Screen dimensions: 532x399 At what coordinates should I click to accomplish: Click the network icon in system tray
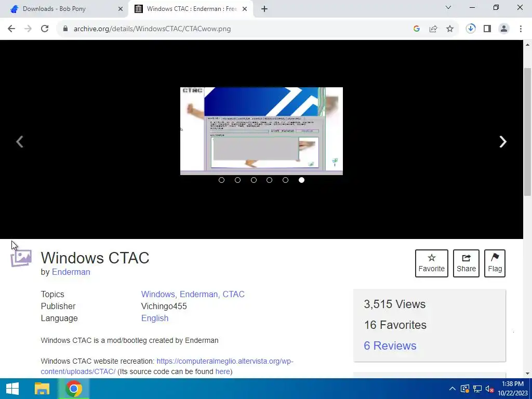point(477,389)
